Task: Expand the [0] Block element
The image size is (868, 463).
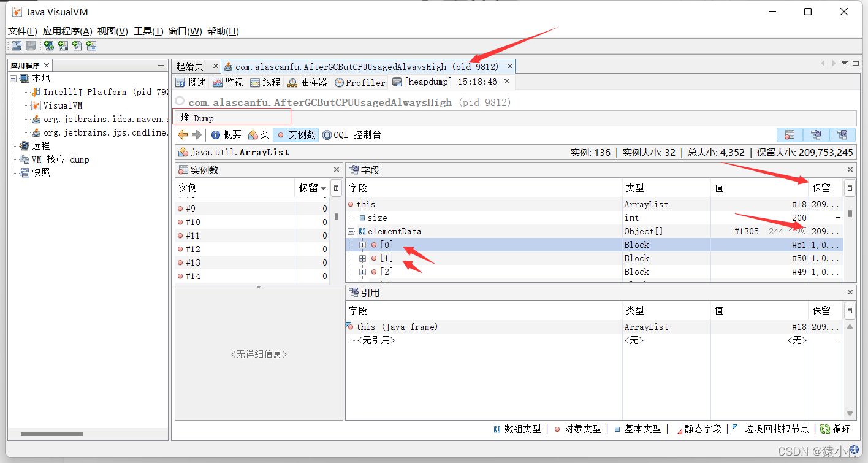Action: [x=363, y=245]
